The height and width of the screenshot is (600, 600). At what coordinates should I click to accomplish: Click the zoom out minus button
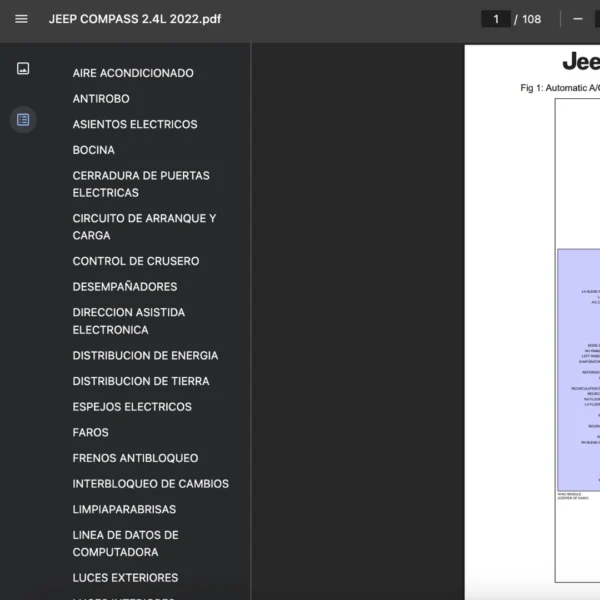coord(577,19)
